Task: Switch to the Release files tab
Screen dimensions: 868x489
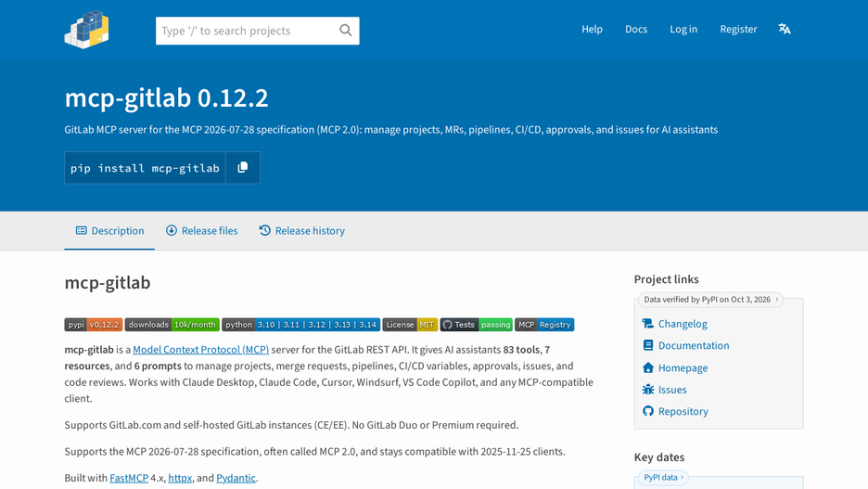Action: [201, 230]
